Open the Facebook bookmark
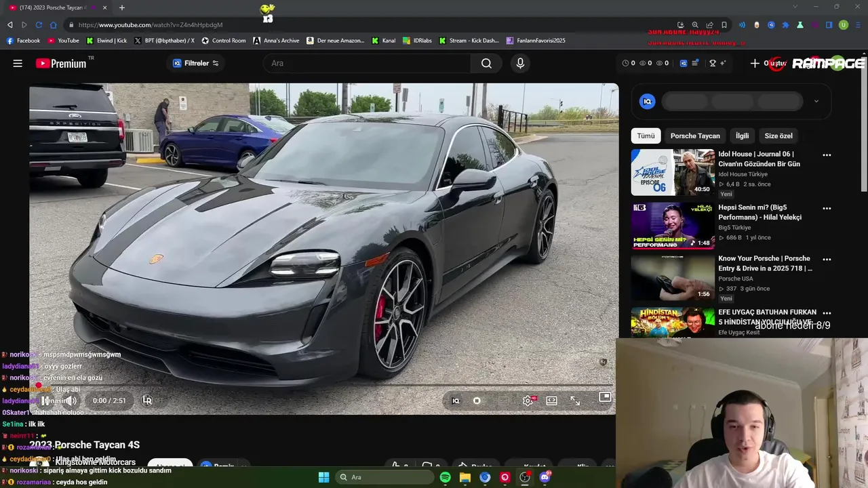 23,41
